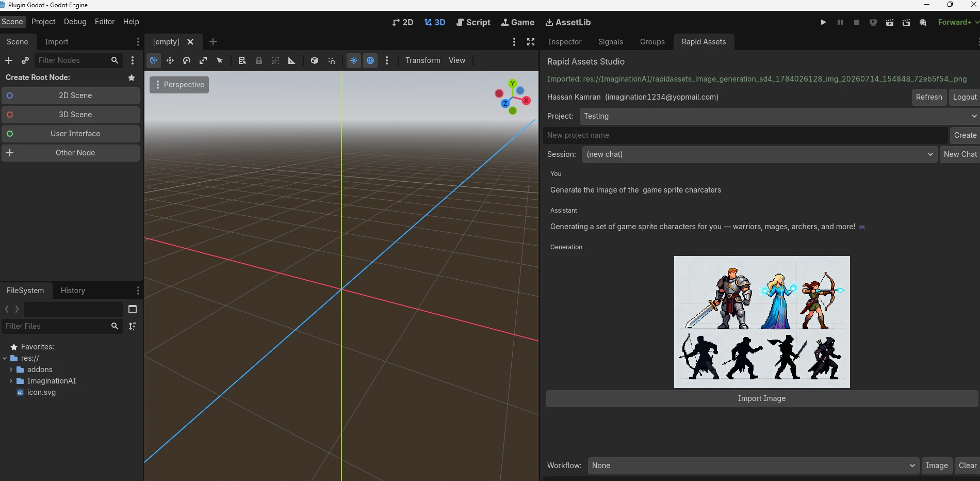Expand the addons folder

click(11, 370)
